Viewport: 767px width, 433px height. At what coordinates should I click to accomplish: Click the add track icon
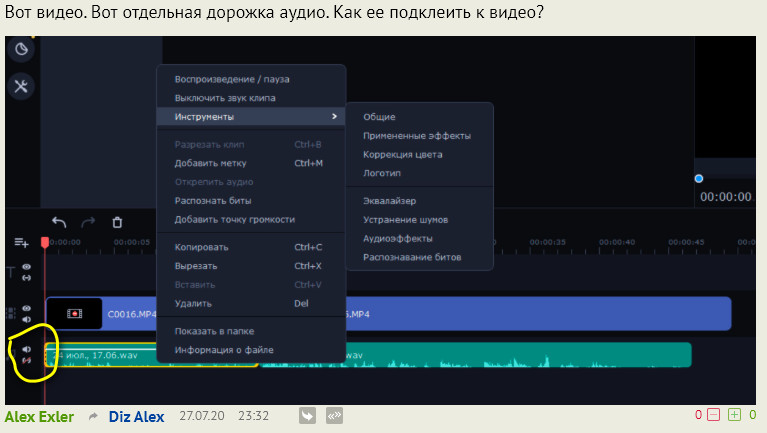pyautogui.click(x=21, y=243)
